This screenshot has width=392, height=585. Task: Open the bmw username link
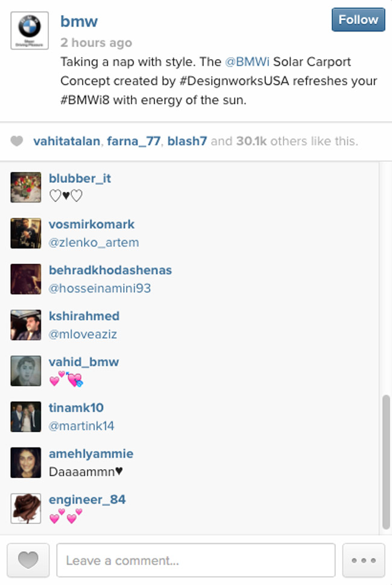pos(79,21)
